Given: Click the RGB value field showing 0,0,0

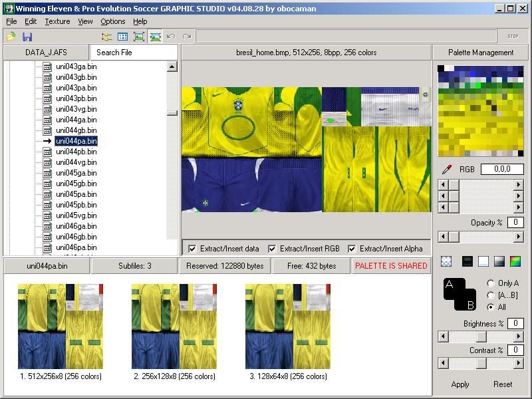Looking at the screenshot, I should tap(502, 169).
